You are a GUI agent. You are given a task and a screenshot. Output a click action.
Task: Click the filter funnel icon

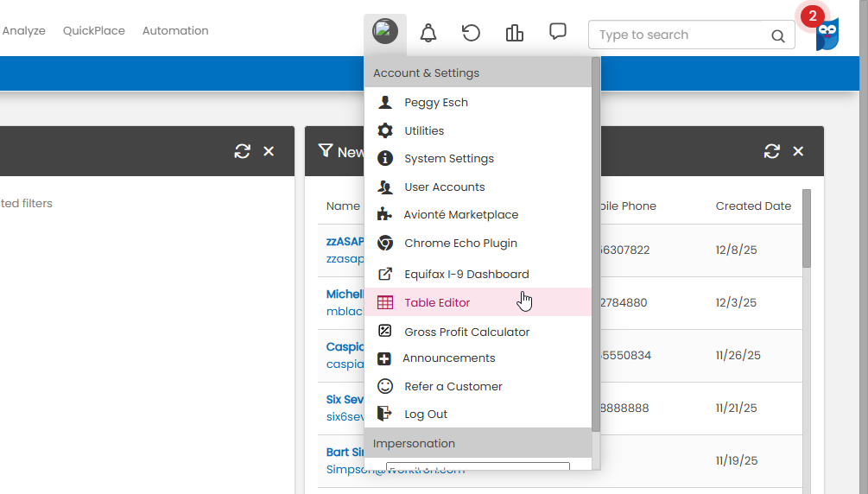point(326,150)
